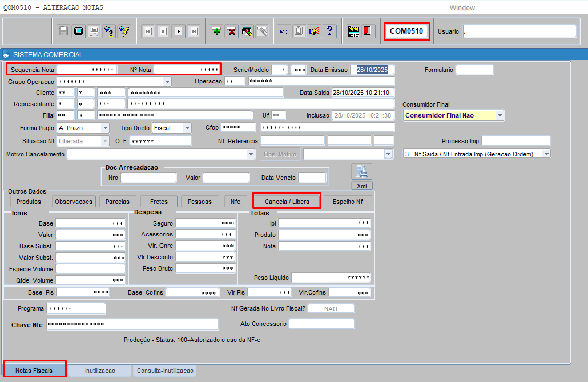Switch to the Inutilizacao tab
Viewport: 588px width, 382px height.
[100, 371]
